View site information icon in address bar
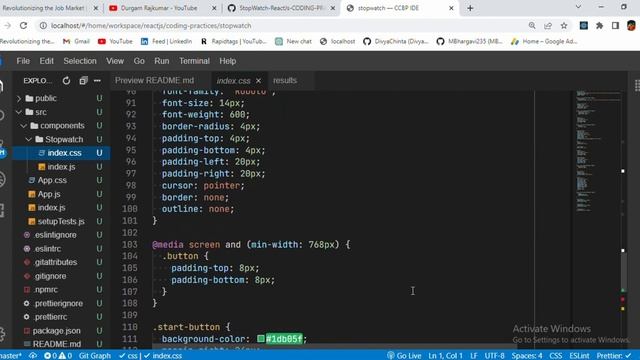Image resolution: width=640 pixels, height=360 pixels. point(43,25)
